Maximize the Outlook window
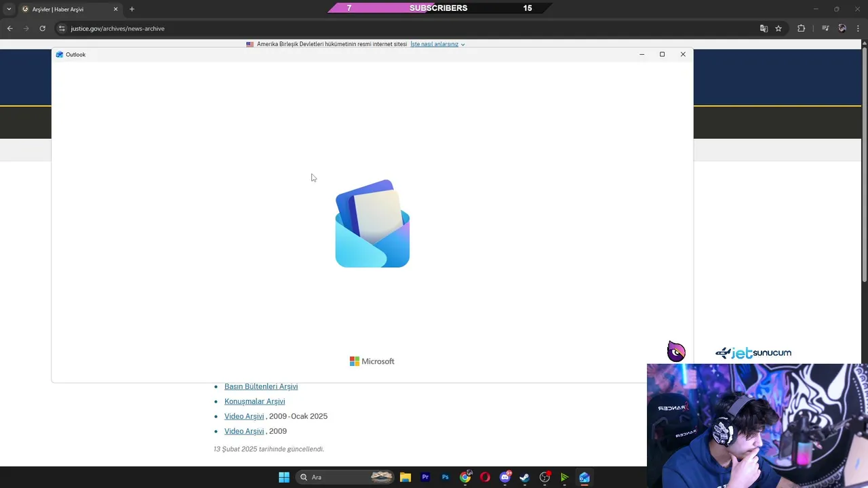This screenshot has width=868, height=488. tap(662, 54)
